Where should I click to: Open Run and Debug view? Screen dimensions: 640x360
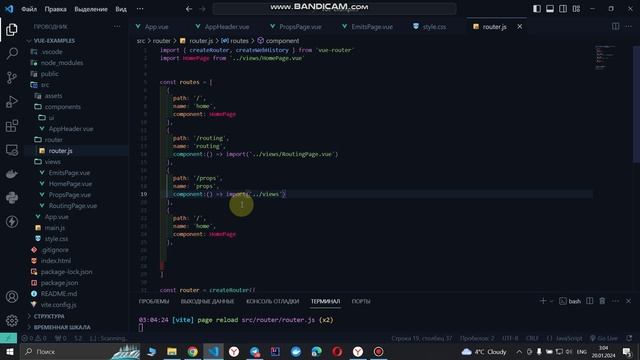click(11, 102)
